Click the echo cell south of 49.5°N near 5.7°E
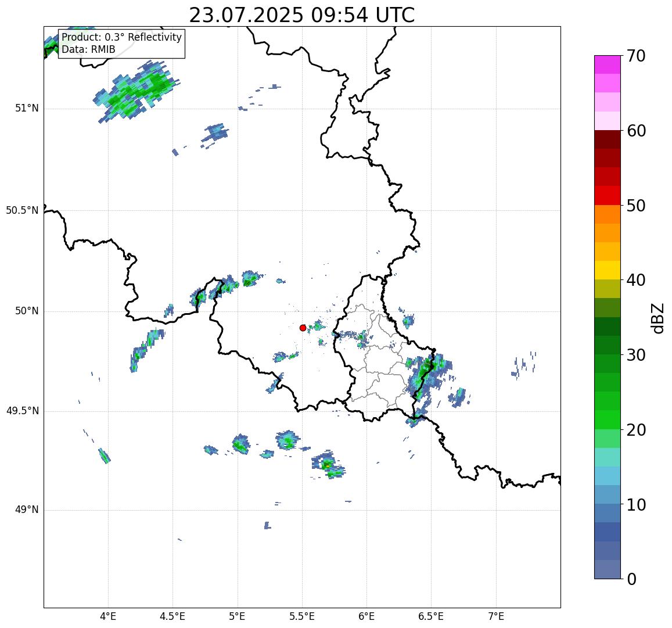 click(328, 465)
